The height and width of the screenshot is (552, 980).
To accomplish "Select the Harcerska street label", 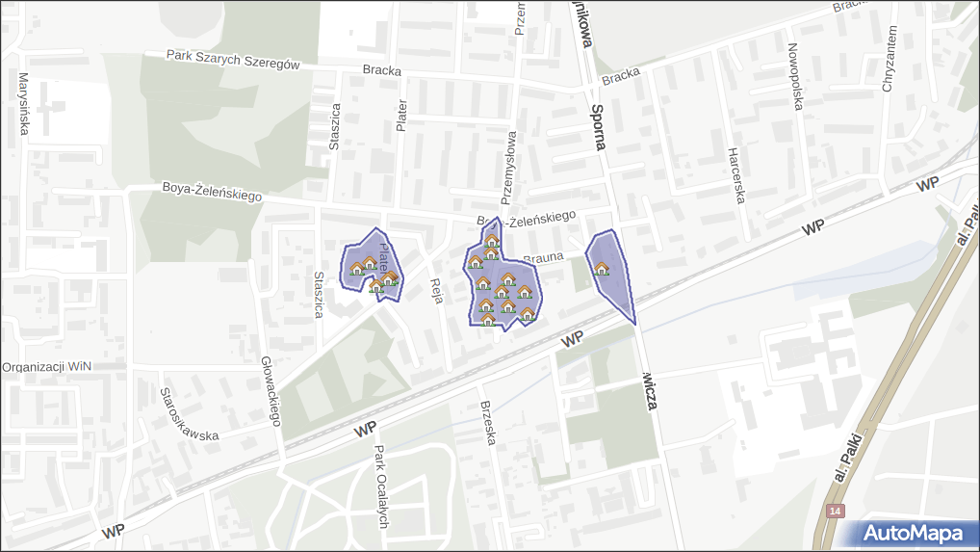I will [x=737, y=175].
